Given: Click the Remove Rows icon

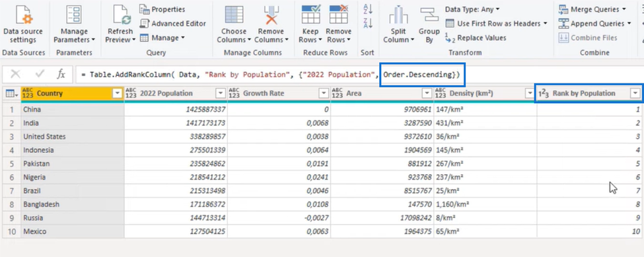Looking at the screenshot, I should pyautogui.click(x=338, y=14).
